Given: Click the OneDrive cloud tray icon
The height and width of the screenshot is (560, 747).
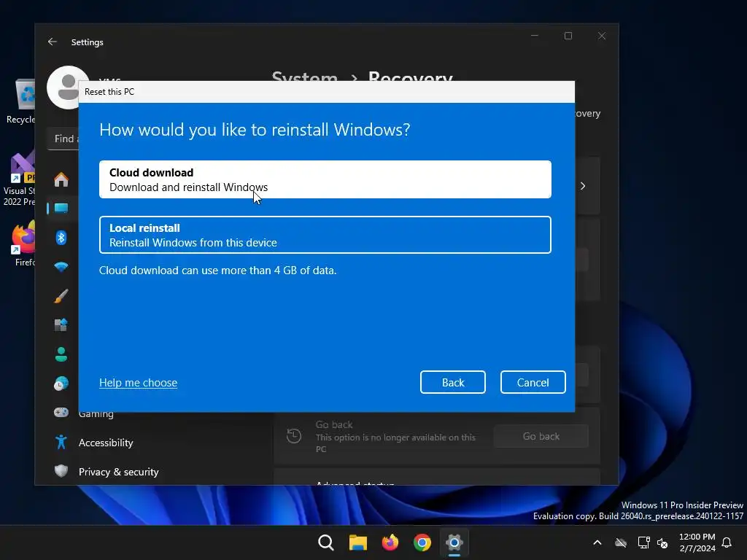Looking at the screenshot, I should pyautogui.click(x=620, y=542).
